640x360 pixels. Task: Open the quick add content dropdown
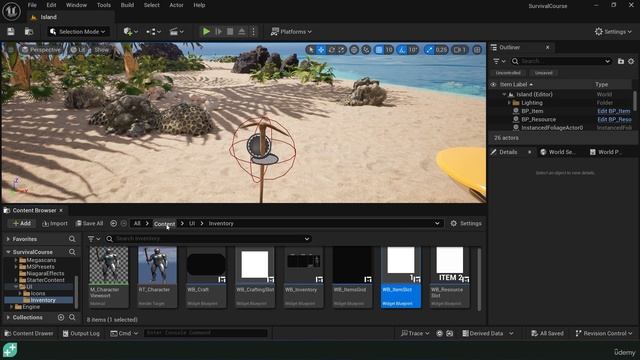pos(131,31)
